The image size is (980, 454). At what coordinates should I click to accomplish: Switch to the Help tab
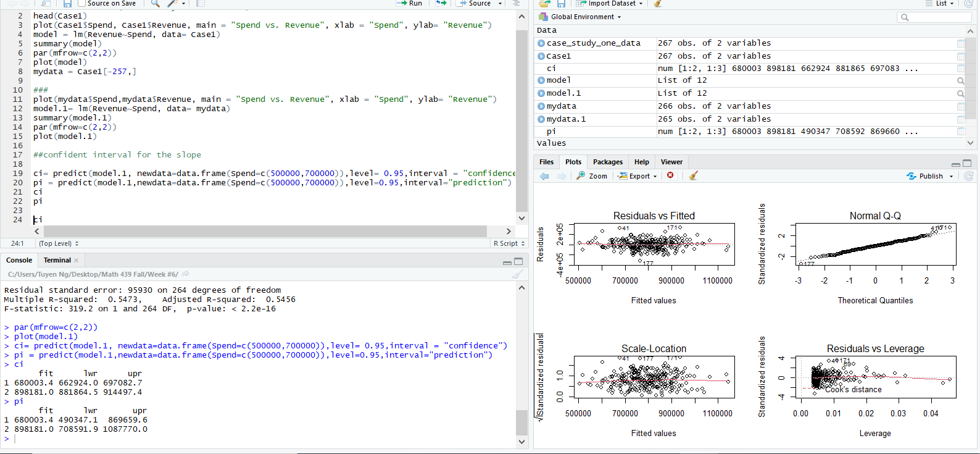[642, 162]
